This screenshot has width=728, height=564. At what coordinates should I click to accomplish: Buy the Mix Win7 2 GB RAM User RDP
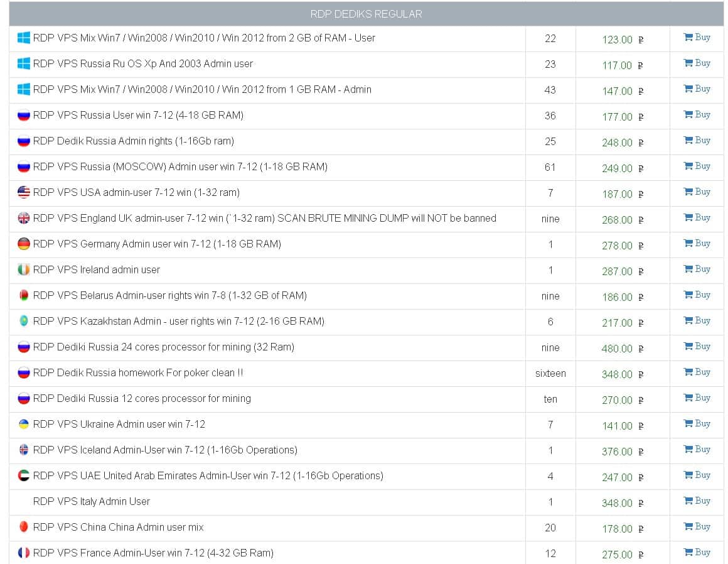click(x=697, y=38)
